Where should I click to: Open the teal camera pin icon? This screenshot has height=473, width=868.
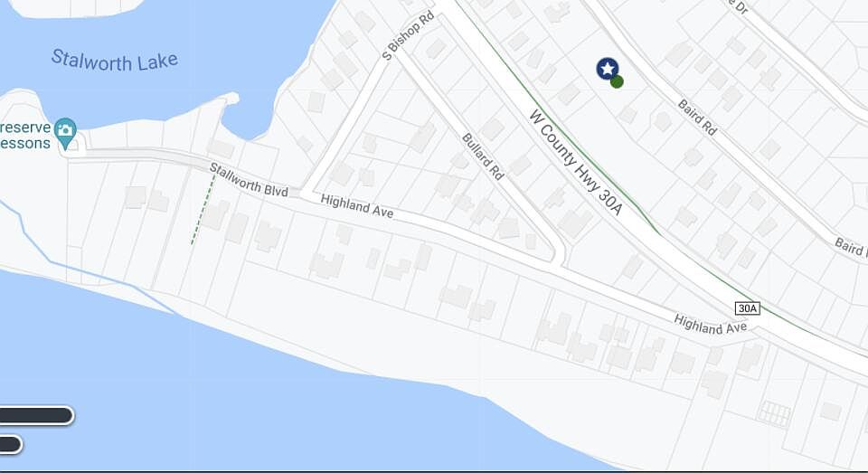click(65, 133)
